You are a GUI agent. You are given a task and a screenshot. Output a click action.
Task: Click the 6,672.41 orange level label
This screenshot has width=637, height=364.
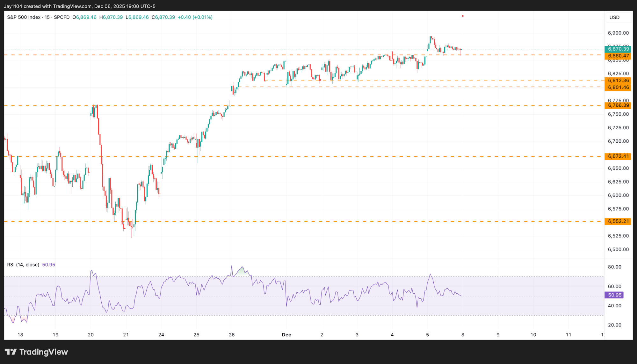pyautogui.click(x=618, y=156)
